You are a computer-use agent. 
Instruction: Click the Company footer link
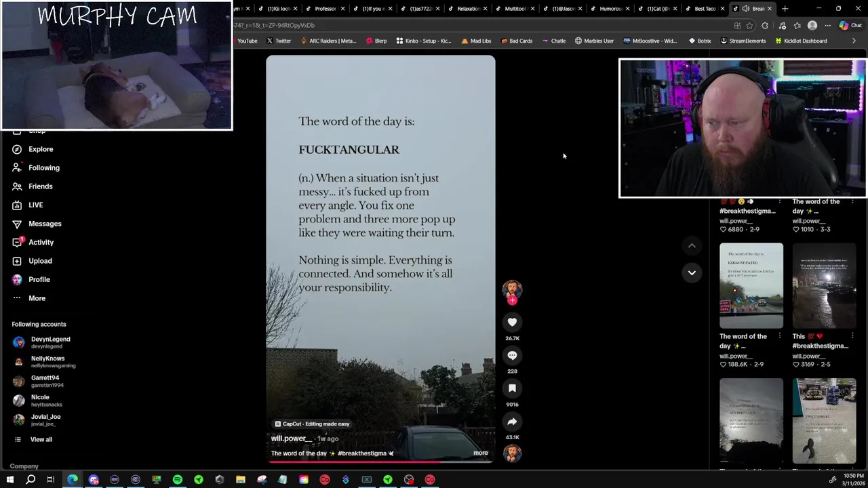tap(24, 466)
